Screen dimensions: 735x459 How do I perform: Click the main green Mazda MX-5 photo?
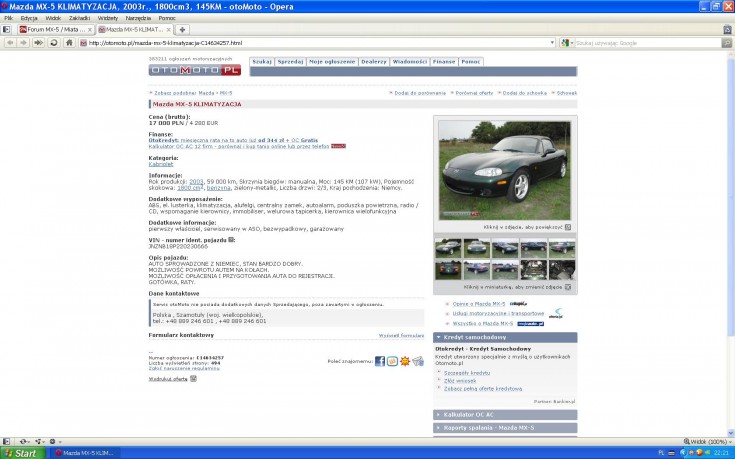(504, 170)
